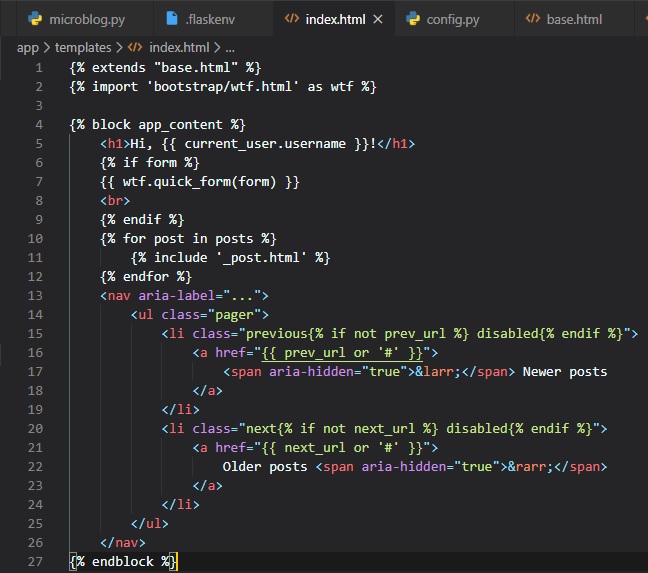648x573 pixels.
Task: Click line number 13 in the gutter
Action: coord(35,295)
